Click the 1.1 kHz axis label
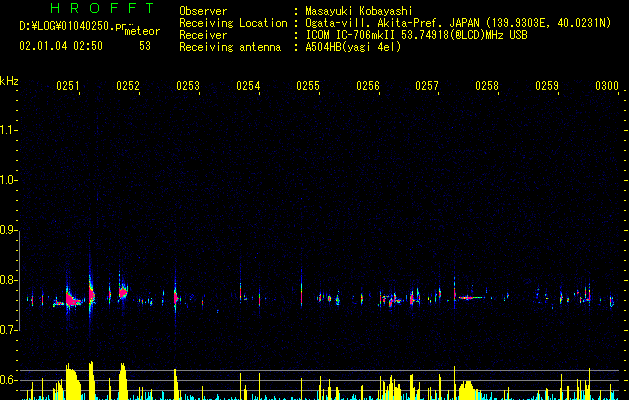The width and height of the screenshot is (629, 400). pos(8,130)
